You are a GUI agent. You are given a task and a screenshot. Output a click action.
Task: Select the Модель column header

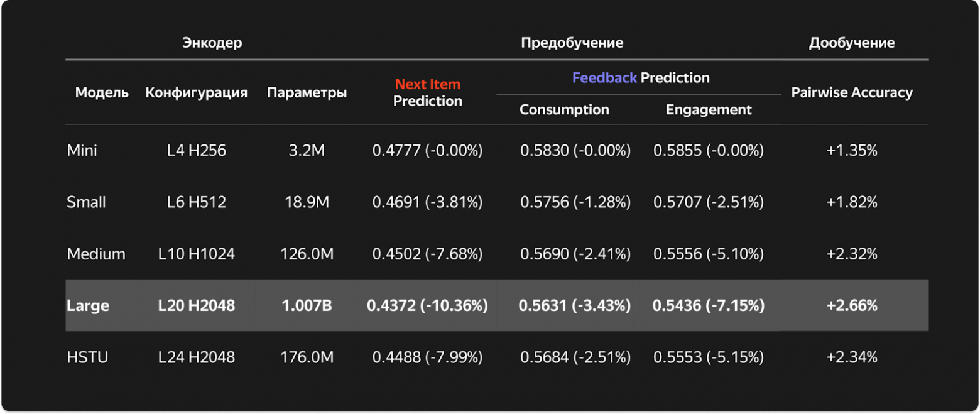[102, 93]
